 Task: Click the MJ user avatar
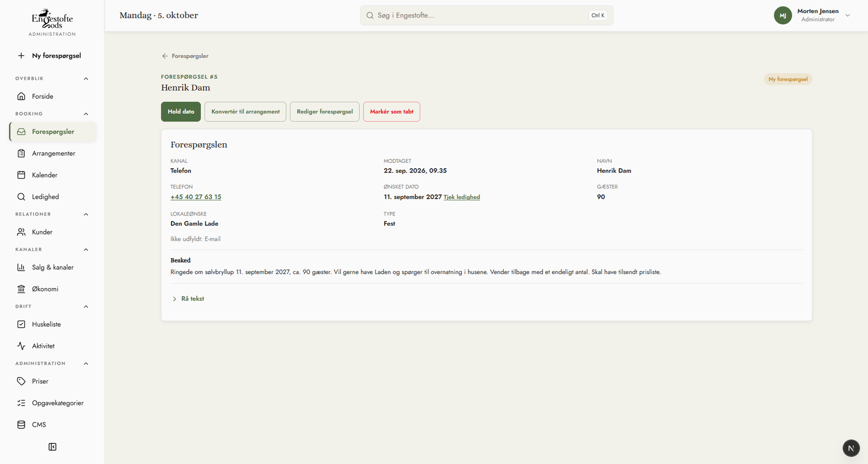tap(783, 15)
